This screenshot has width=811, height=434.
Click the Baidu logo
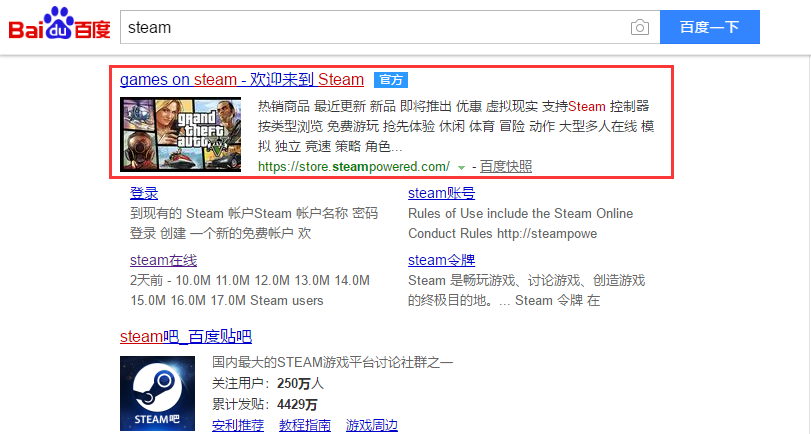(59, 24)
